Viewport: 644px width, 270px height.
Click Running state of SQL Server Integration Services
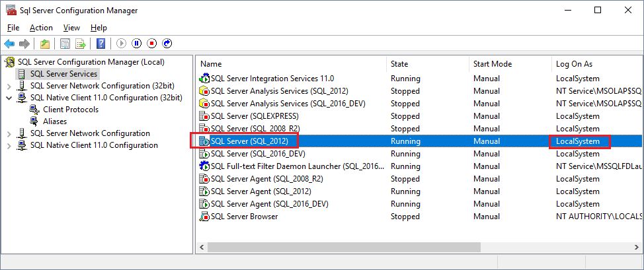pyautogui.click(x=405, y=79)
